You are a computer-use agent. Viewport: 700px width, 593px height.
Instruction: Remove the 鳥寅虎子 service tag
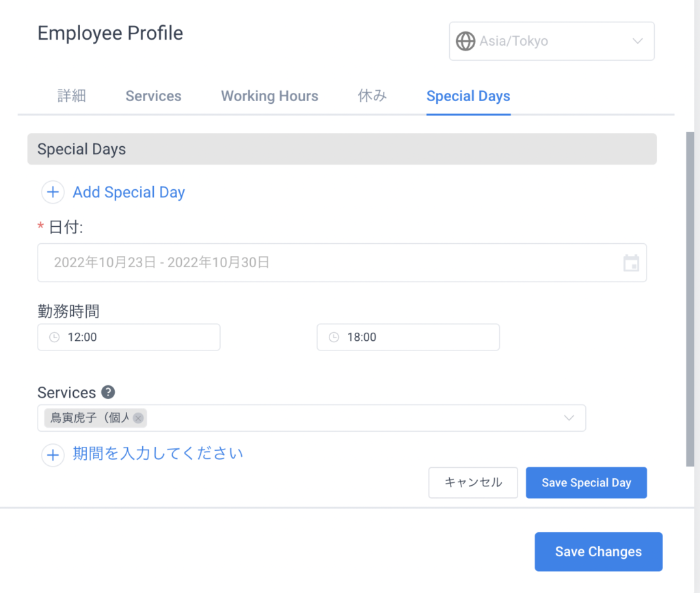[138, 418]
